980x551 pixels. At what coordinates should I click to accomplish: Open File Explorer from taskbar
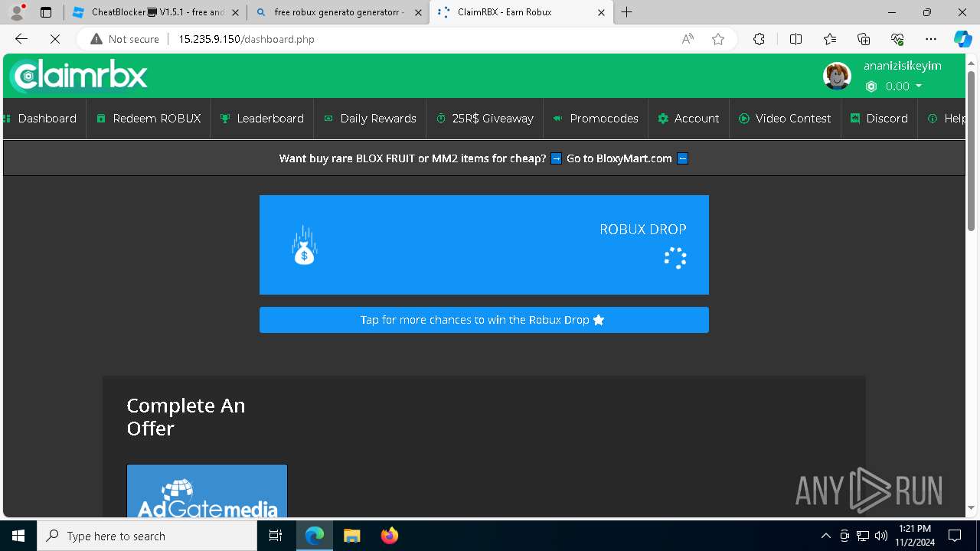[x=352, y=536]
